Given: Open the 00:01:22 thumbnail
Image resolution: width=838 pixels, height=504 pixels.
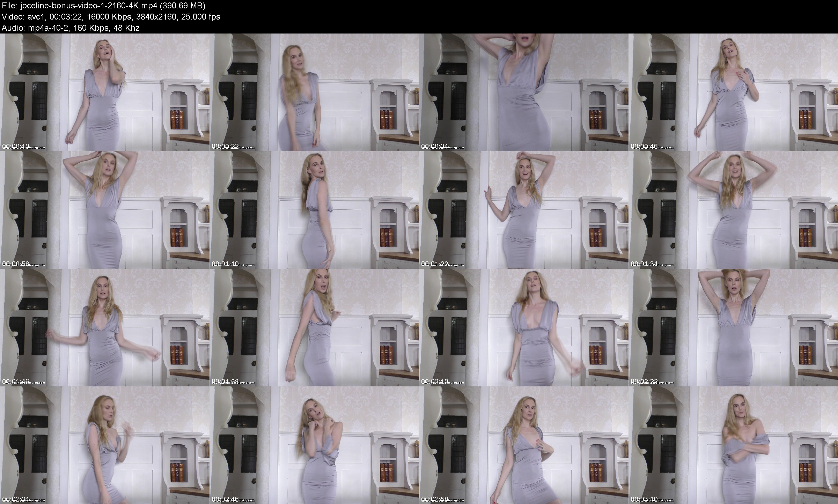Looking at the screenshot, I should 524,210.
